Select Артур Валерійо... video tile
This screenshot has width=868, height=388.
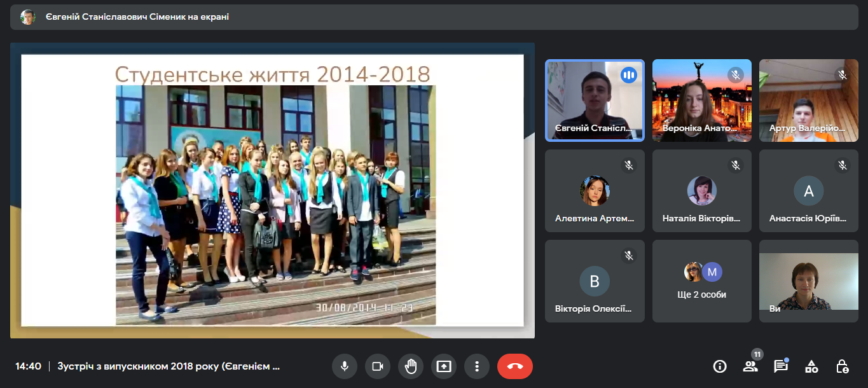click(x=808, y=100)
